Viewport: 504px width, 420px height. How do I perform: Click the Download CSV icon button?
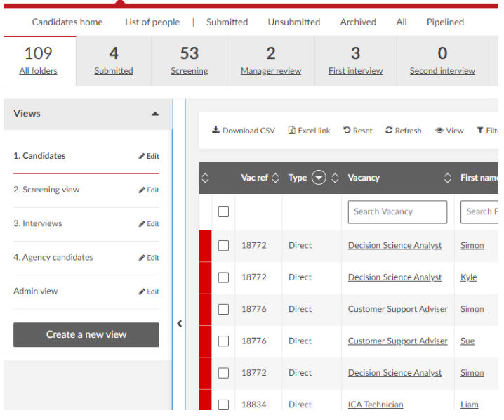216,131
